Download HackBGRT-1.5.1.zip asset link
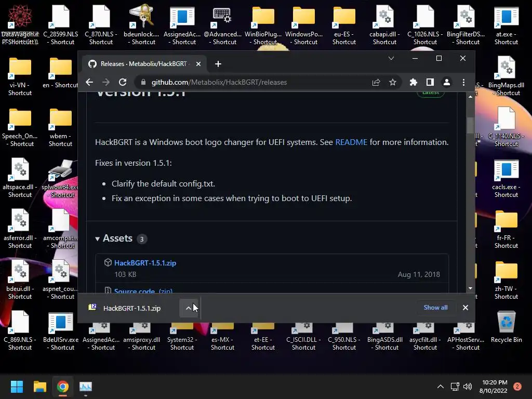Viewport: 532px width, 399px height. click(145, 263)
